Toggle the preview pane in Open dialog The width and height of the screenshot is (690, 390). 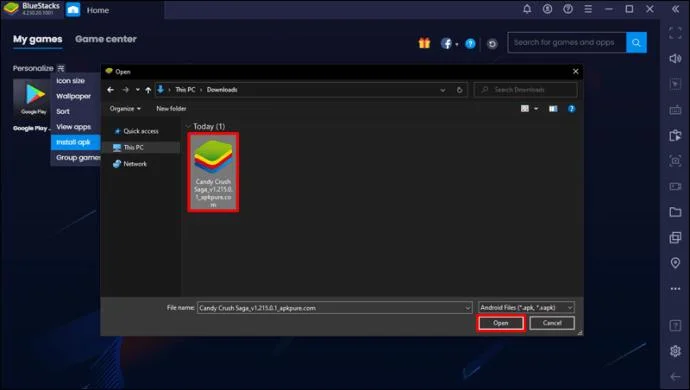click(553, 109)
